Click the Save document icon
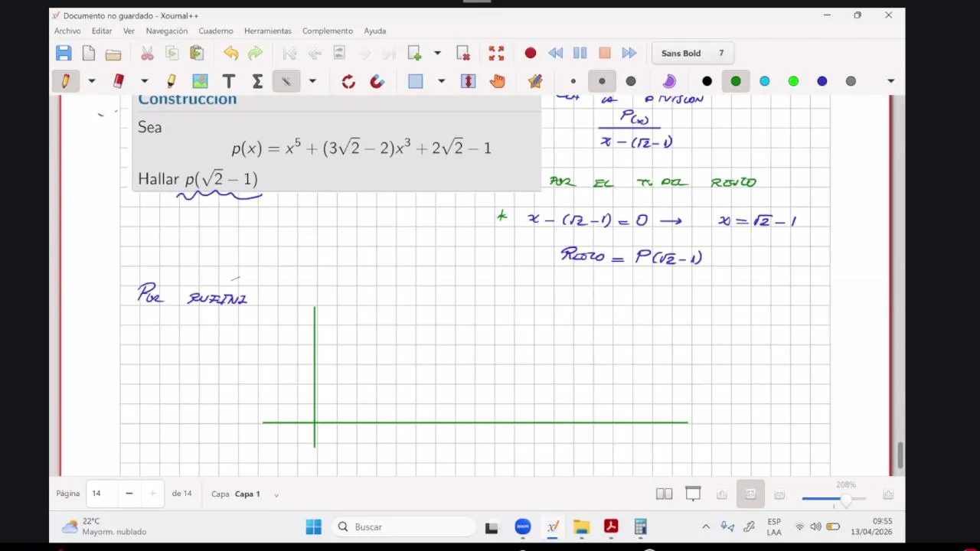The height and width of the screenshot is (551, 980). coord(64,53)
